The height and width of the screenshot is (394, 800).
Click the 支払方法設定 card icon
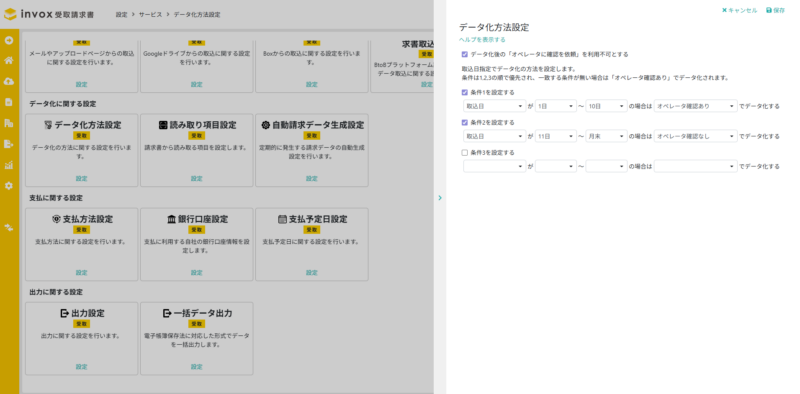click(56, 219)
